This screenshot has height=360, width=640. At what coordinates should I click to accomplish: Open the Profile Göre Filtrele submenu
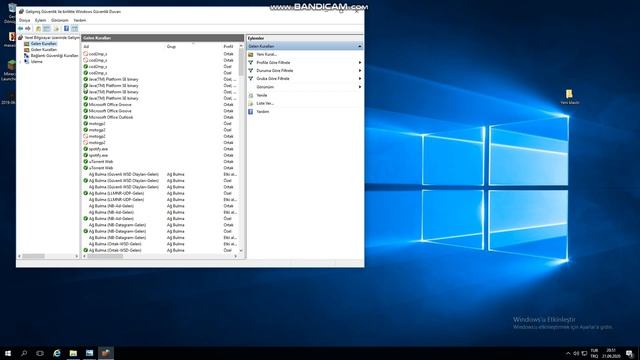(304, 62)
